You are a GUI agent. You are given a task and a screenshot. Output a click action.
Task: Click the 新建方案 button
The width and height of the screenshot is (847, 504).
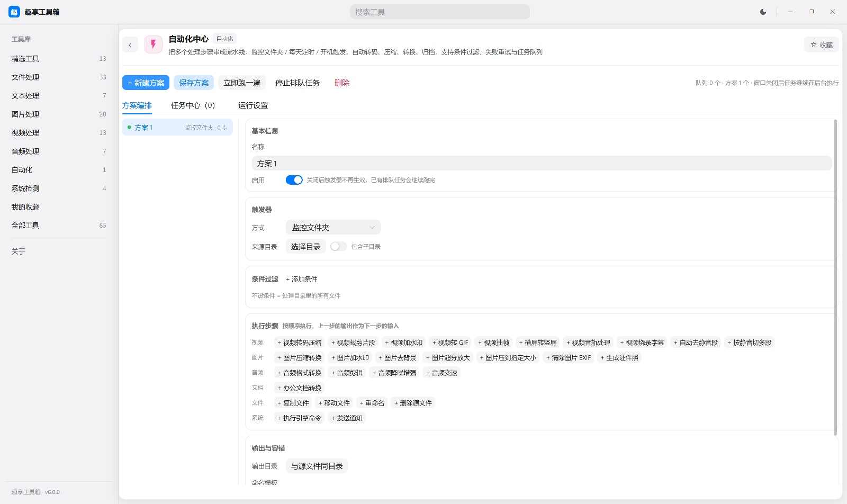(146, 83)
